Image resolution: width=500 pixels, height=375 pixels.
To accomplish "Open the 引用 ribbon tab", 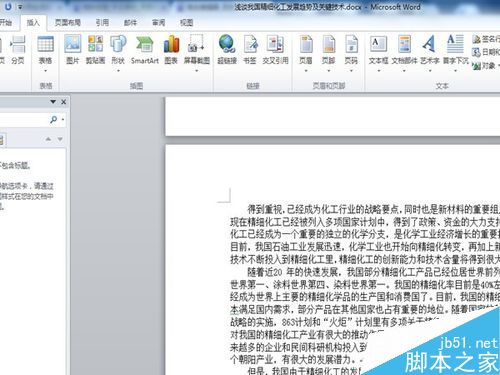I will point(102,22).
